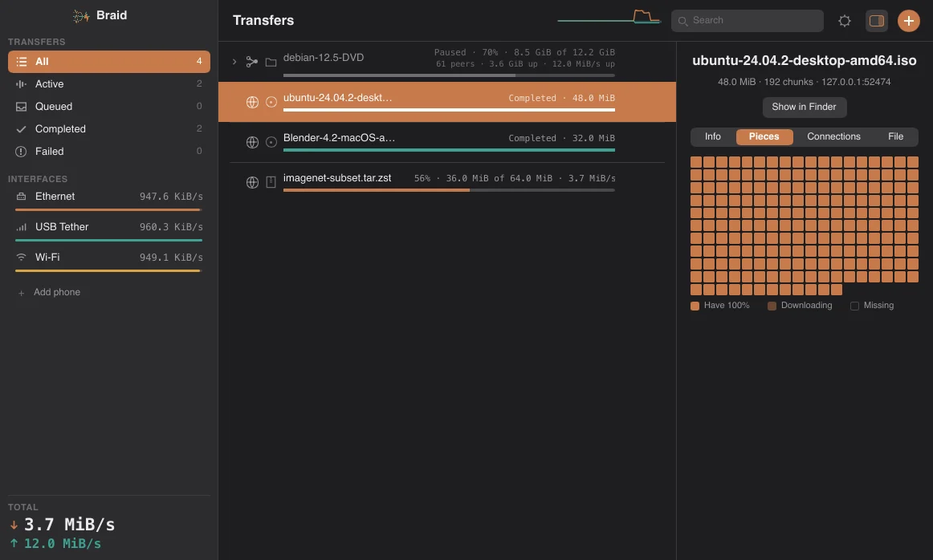Image resolution: width=933 pixels, height=560 pixels.
Task: Show the Queued transfers list
Action: pyautogui.click(x=109, y=107)
